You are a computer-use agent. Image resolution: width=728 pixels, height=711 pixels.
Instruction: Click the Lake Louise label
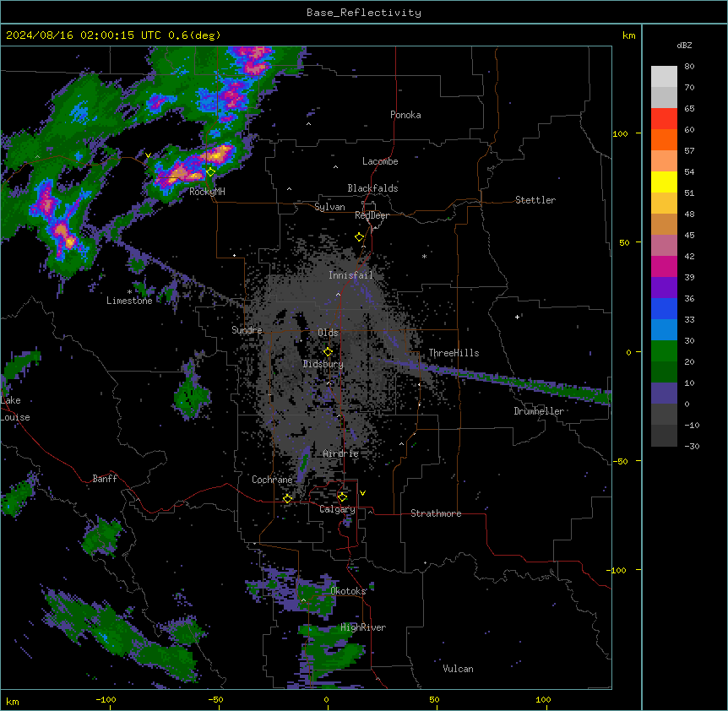pos(15,409)
